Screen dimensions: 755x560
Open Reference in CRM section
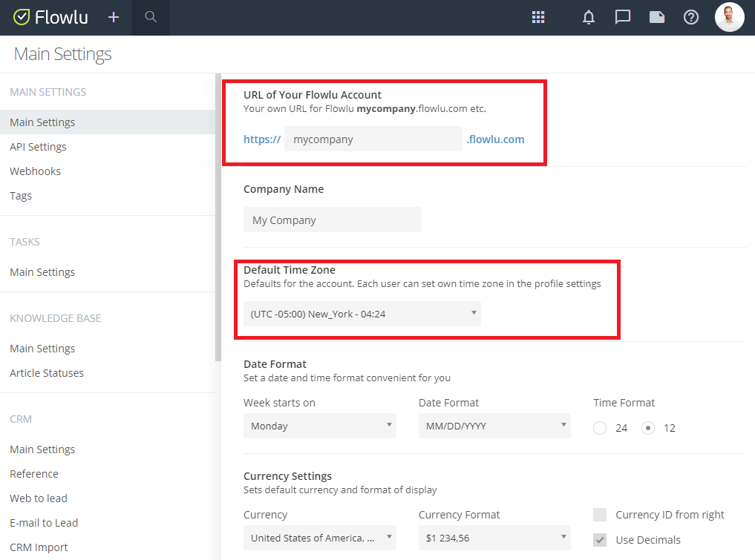tap(34, 474)
